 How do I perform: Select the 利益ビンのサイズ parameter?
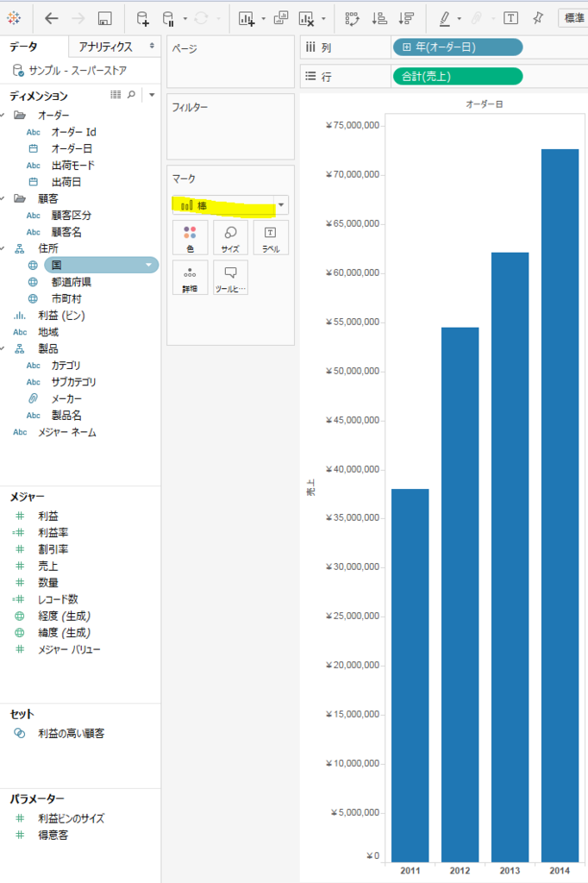(x=71, y=818)
